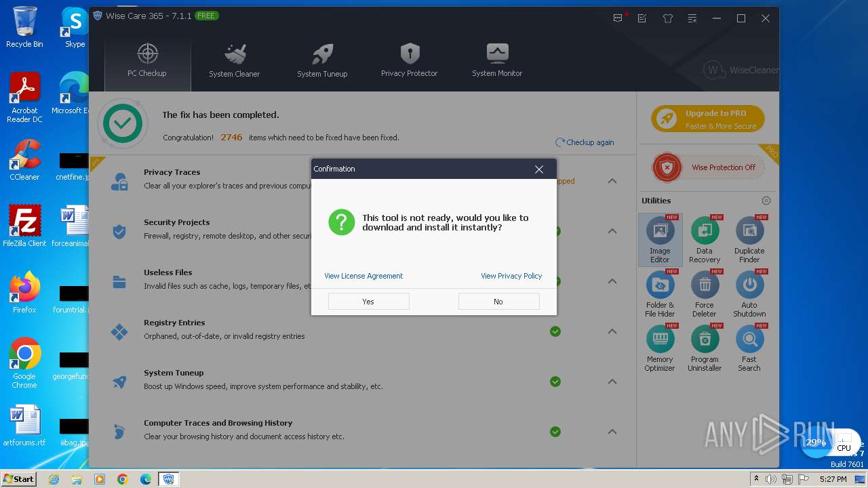Collapse Computer Traces and Browsing History section
This screenshot has width=868, height=488.
(x=612, y=432)
